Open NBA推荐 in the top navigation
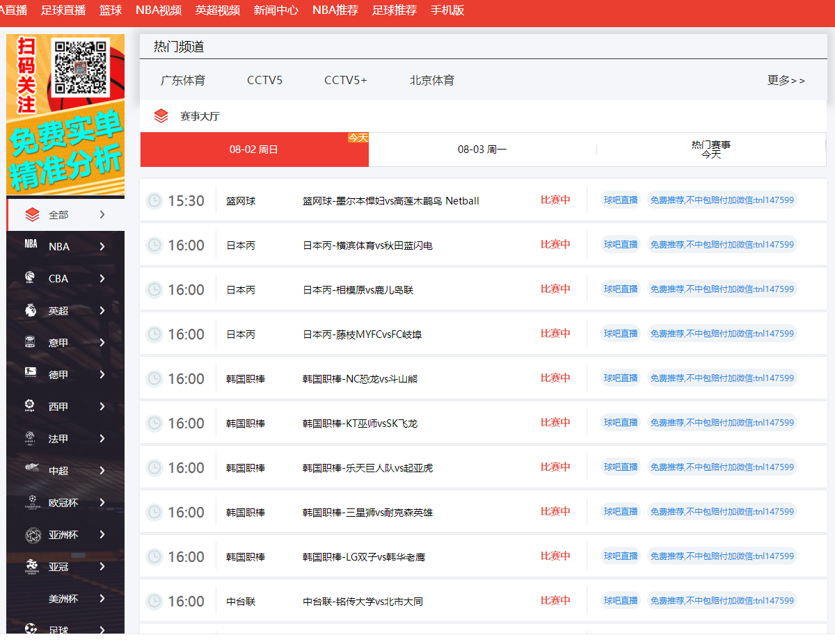This screenshot has height=644, width=835. [x=335, y=10]
